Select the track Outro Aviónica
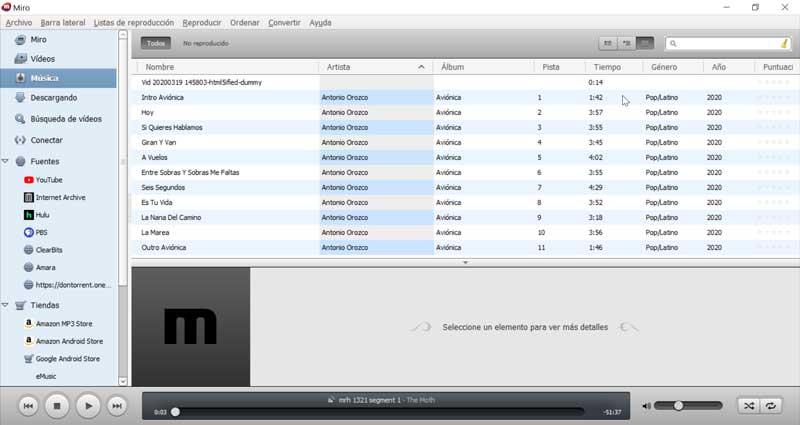The image size is (800, 425). (465, 248)
